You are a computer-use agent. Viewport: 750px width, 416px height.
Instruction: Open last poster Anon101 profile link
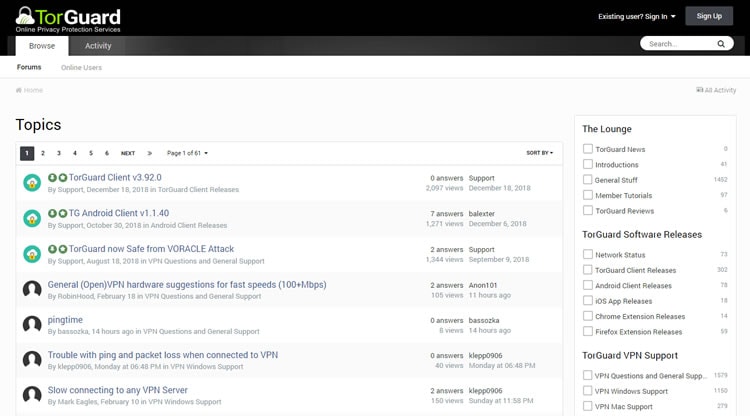(x=483, y=285)
